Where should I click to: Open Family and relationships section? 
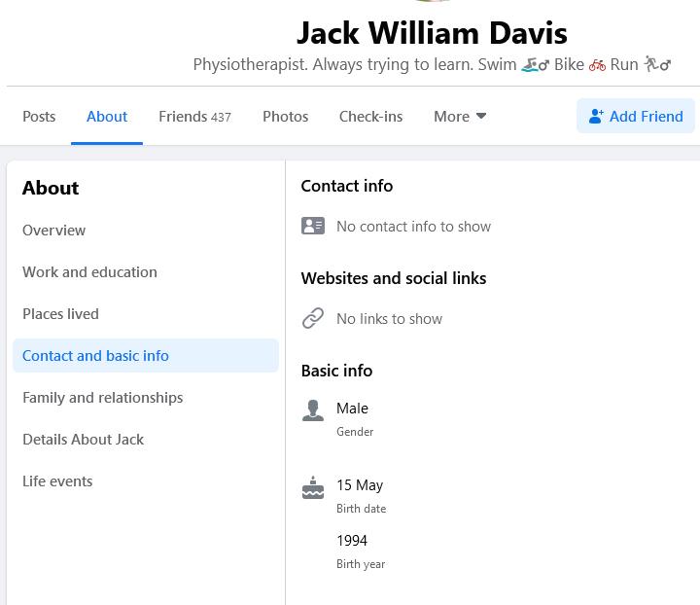(102, 397)
